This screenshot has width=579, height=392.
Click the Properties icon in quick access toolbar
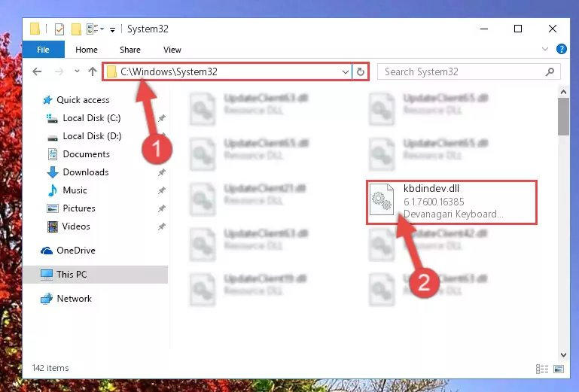pyautogui.click(x=59, y=29)
